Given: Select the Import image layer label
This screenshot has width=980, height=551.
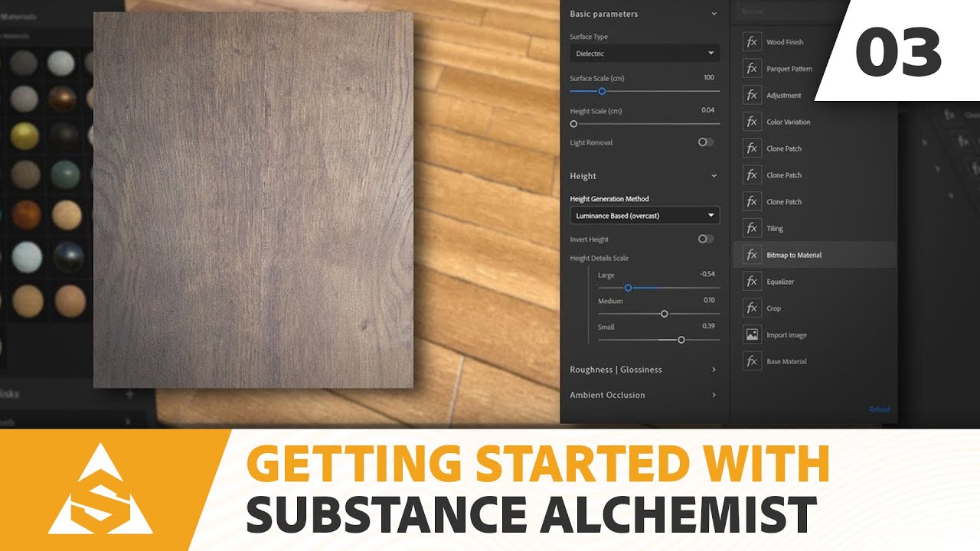Looking at the screenshot, I should (786, 335).
